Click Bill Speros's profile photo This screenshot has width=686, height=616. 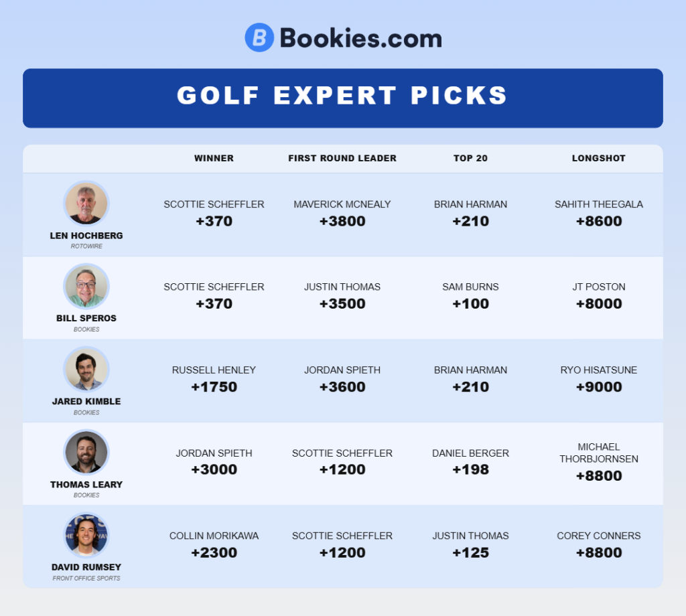tap(86, 286)
